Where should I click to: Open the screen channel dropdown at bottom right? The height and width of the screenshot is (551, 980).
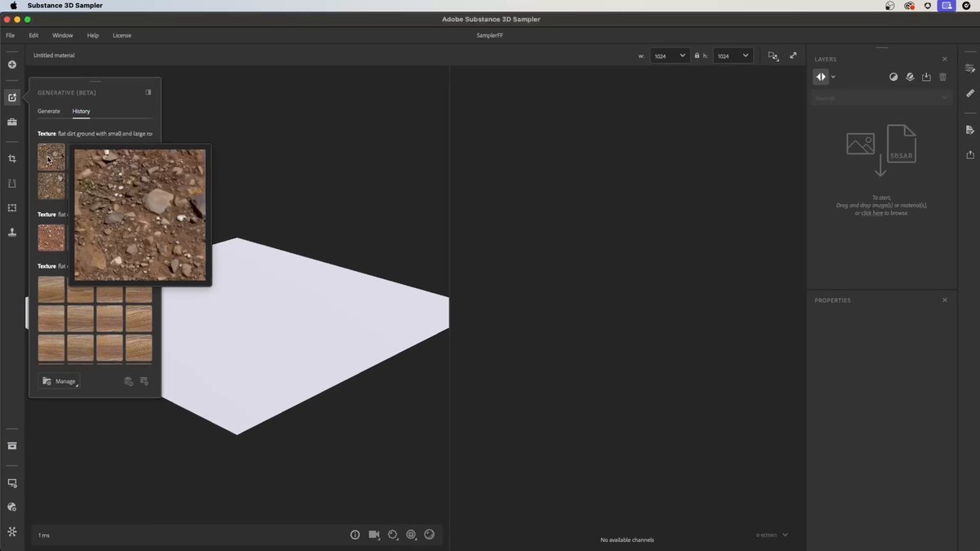pyautogui.click(x=772, y=535)
